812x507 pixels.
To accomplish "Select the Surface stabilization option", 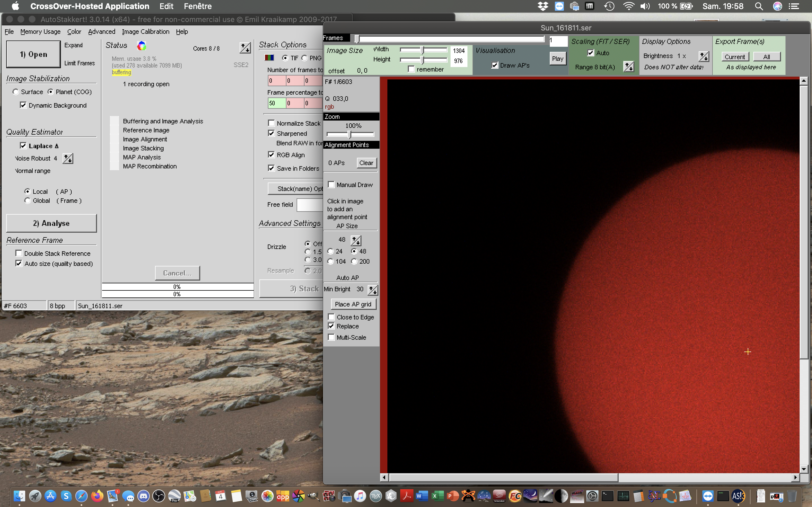I will 16,92.
